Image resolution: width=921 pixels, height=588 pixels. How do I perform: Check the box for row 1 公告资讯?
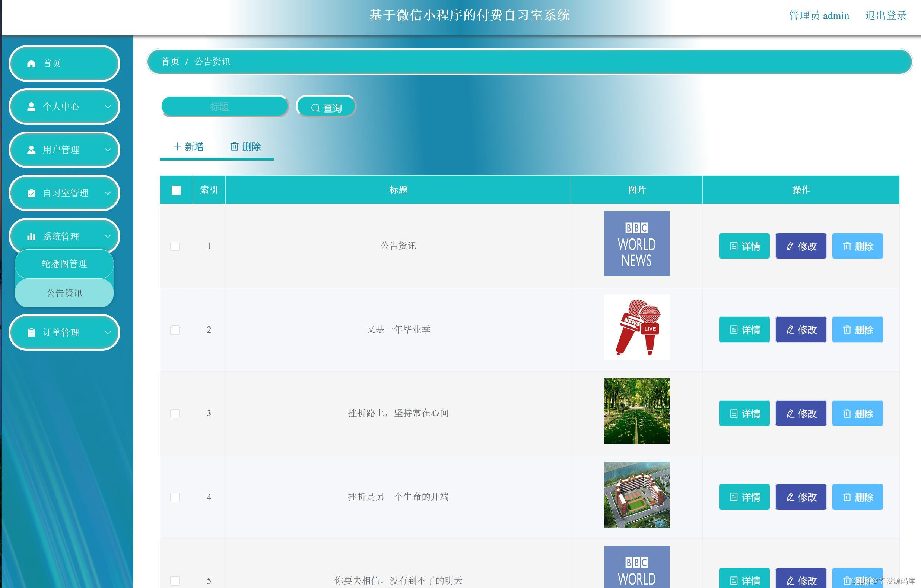(x=175, y=246)
